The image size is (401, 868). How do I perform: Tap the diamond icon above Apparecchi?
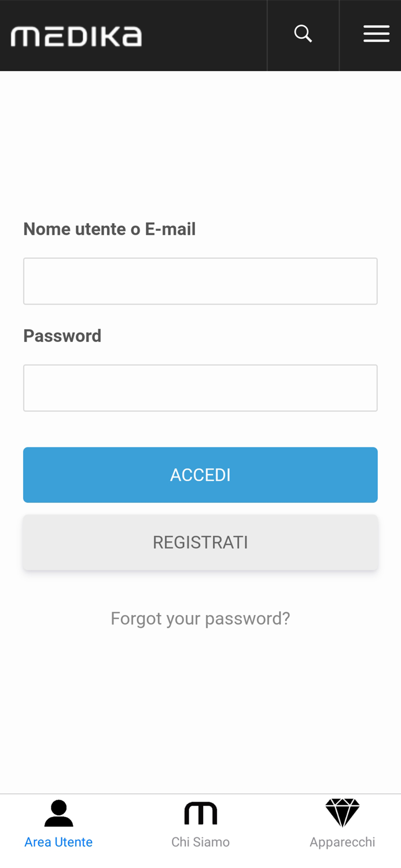[342, 812]
